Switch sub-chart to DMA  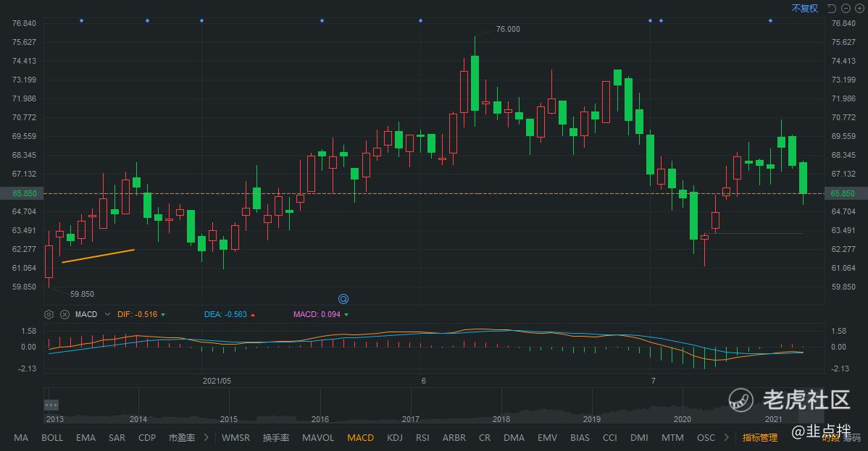pyautogui.click(x=514, y=438)
